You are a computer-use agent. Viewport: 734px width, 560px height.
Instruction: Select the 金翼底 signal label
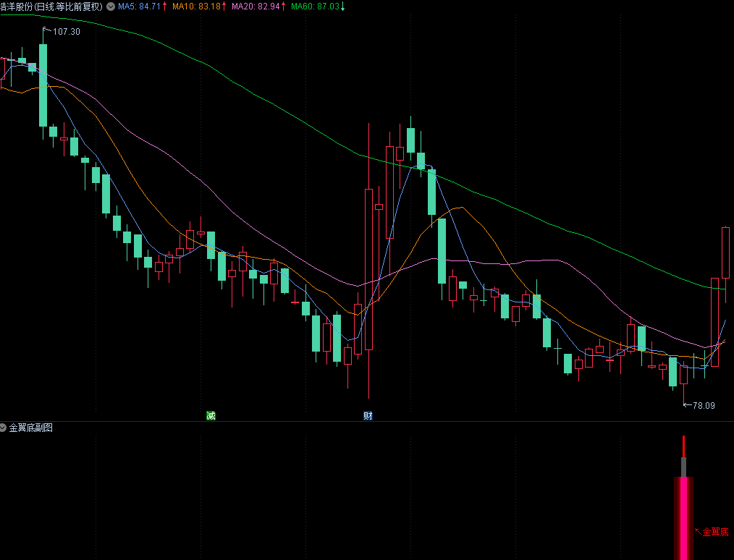click(714, 532)
